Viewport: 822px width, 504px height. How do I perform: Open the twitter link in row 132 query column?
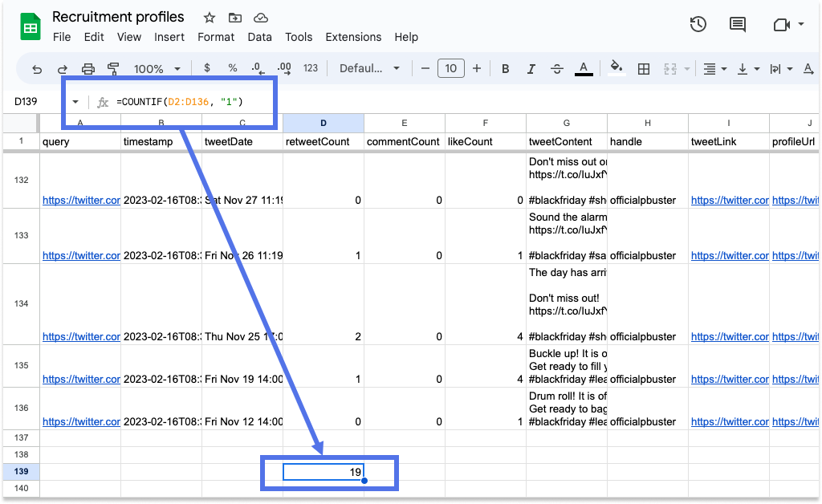pos(81,200)
